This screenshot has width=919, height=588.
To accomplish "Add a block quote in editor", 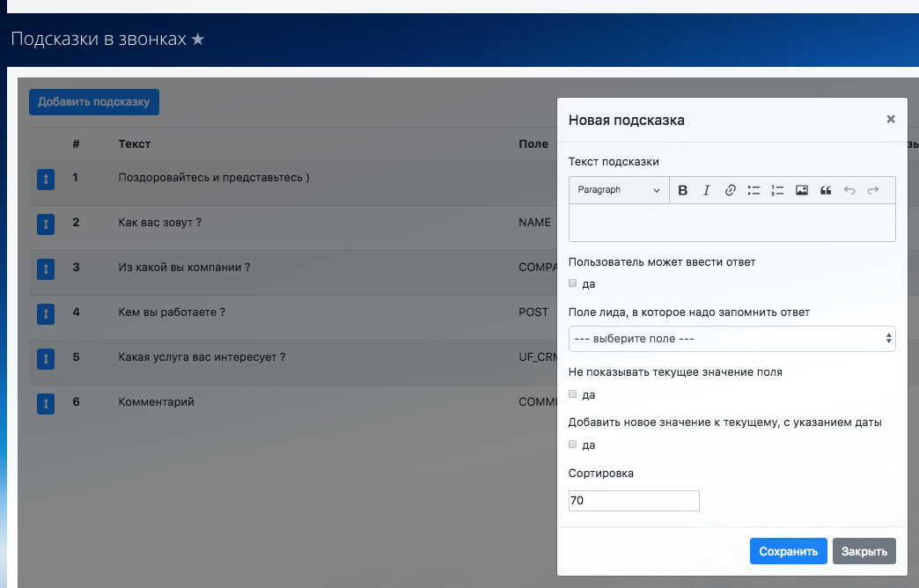I will [x=826, y=190].
